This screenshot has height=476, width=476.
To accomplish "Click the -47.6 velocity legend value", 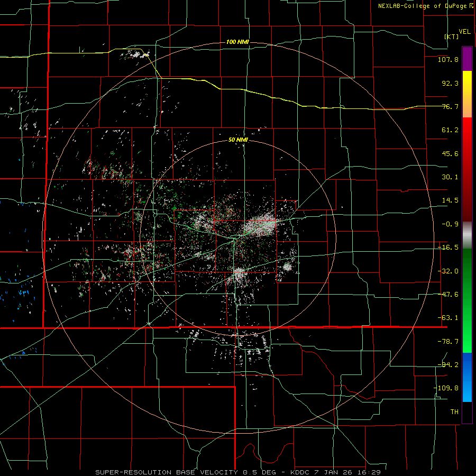I will [x=448, y=295].
